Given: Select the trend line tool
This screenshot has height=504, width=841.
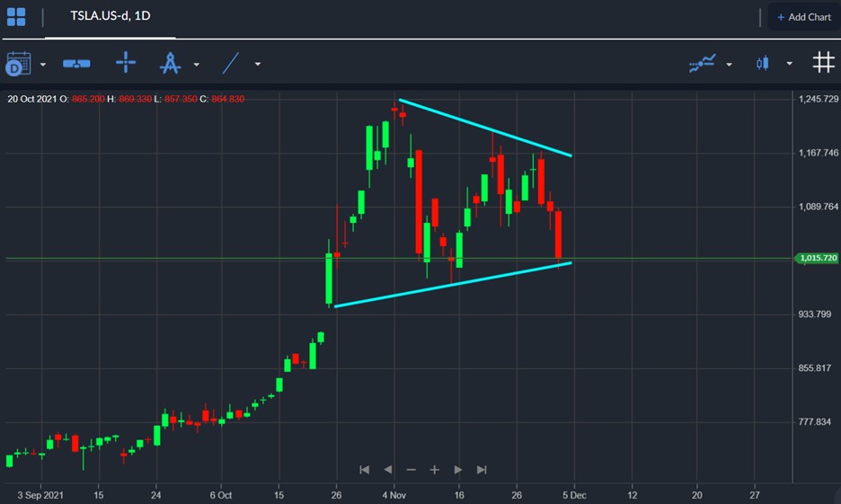Looking at the screenshot, I should (231, 63).
